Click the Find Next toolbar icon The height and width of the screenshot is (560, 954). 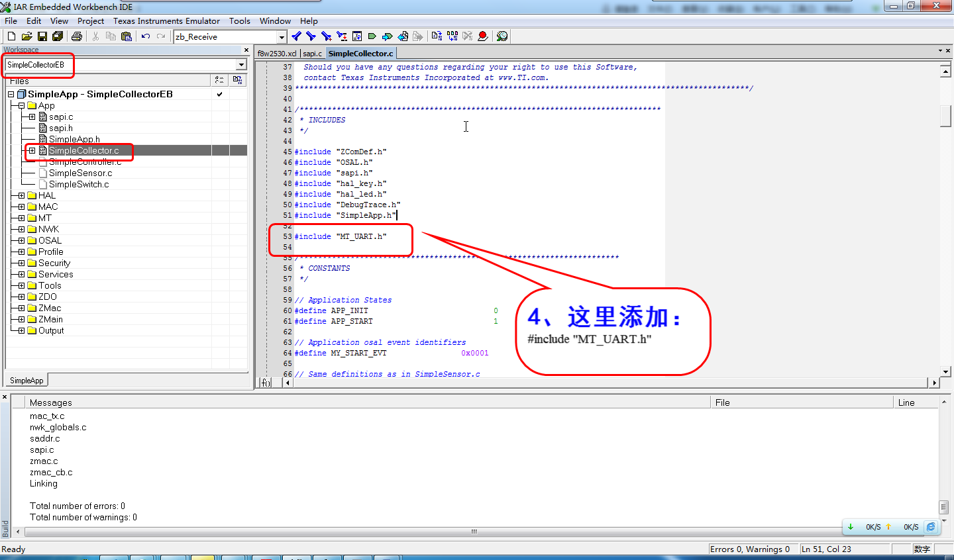pyautogui.click(x=311, y=36)
